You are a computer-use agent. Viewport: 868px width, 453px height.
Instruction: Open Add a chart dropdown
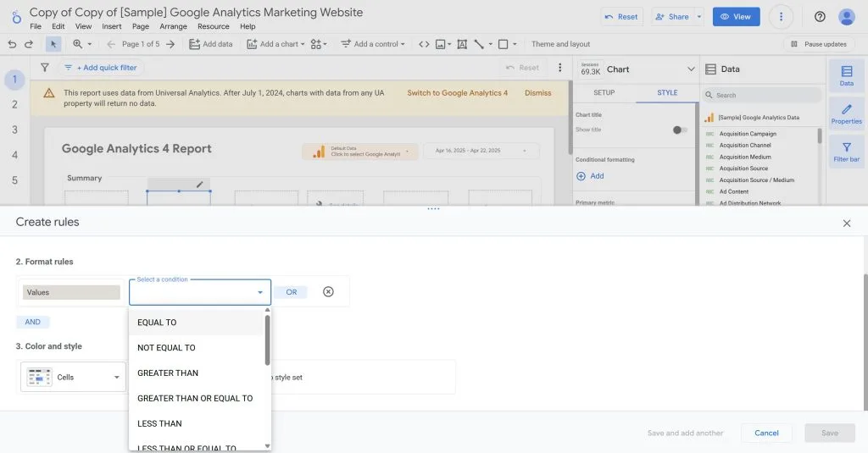click(x=275, y=44)
